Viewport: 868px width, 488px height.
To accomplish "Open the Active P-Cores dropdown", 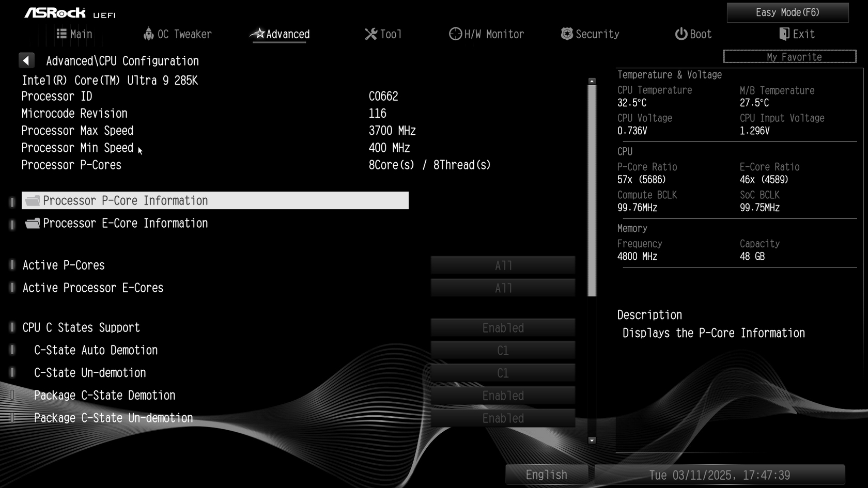I will (503, 265).
